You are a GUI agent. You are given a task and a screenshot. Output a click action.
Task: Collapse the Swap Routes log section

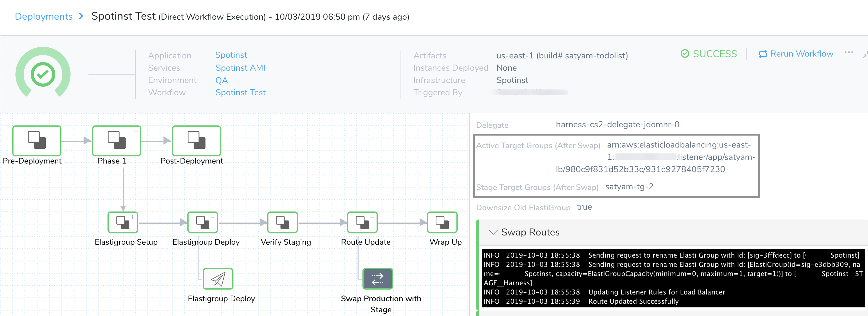[493, 232]
